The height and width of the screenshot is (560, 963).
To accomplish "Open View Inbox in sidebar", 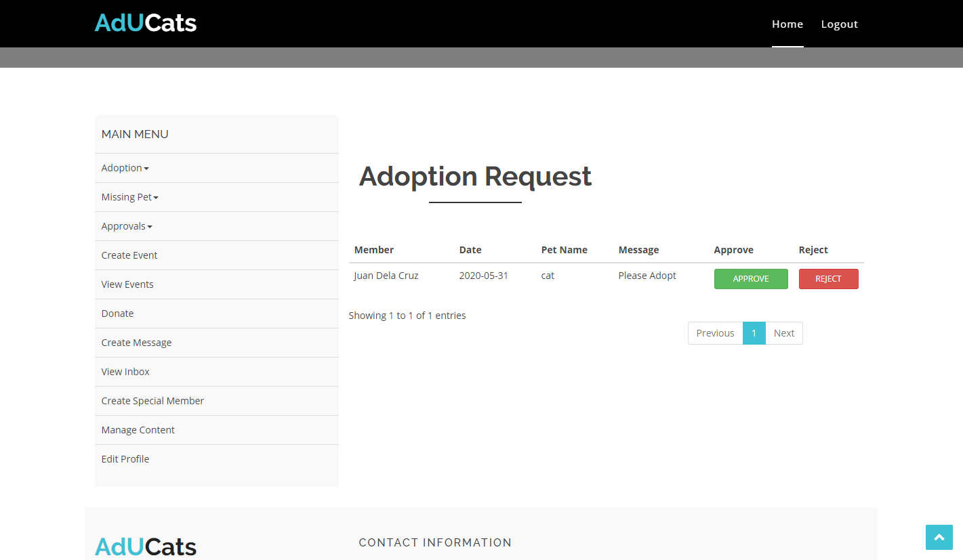I will point(125,372).
